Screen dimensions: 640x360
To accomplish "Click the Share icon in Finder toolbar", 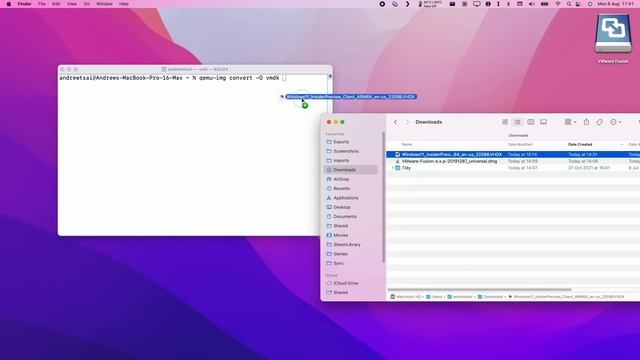I will (586, 122).
